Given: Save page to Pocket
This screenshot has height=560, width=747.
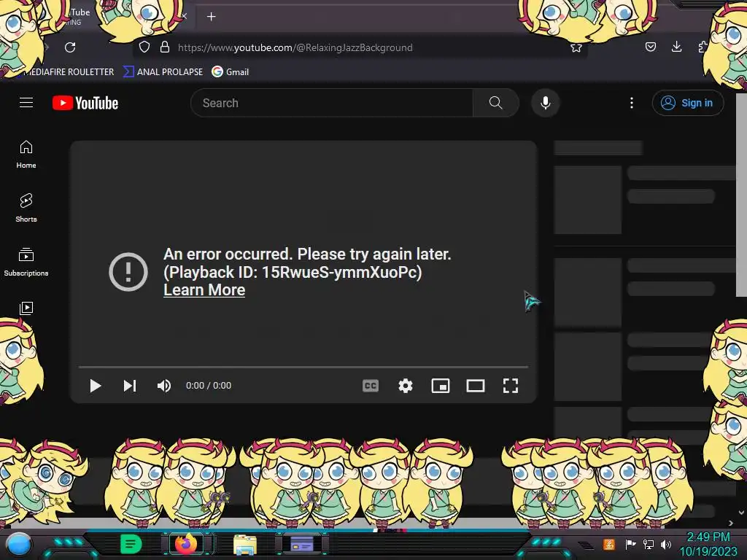Looking at the screenshot, I should click(650, 47).
